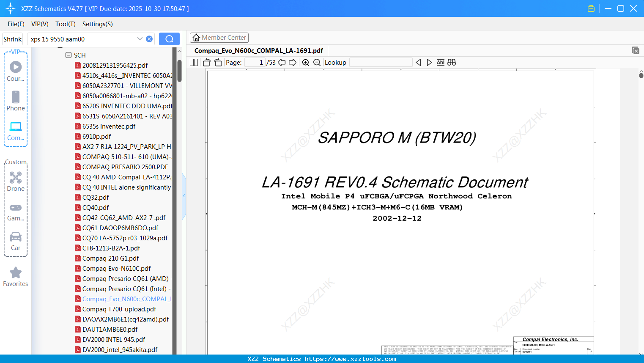Open the Computer schematics category
This screenshot has width=644, height=363.
[x=16, y=131]
